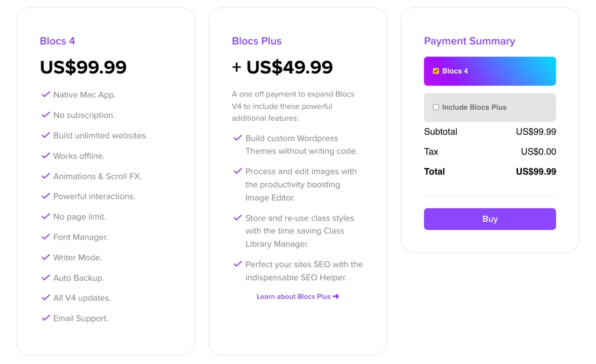This screenshot has width=596, height=364.
Task: Click arrow icon after Learn about Blocs Plus
Action: (x=336, y=296)
